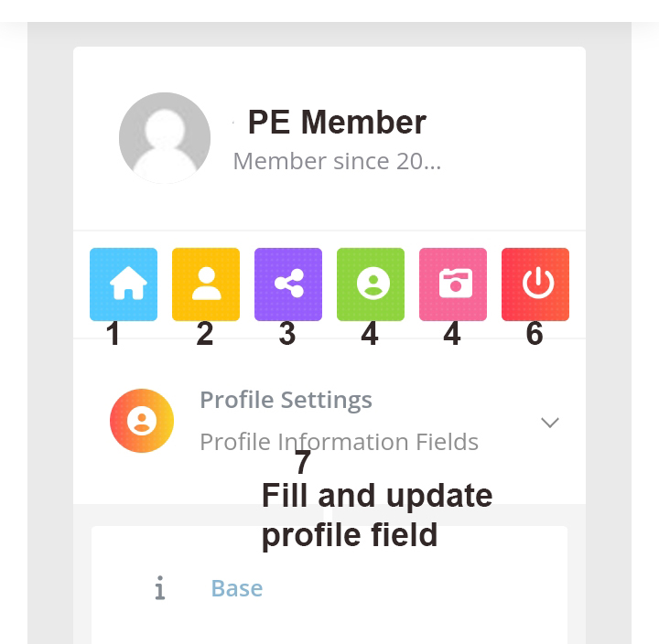Switch to the Base tab

[236, 588]
